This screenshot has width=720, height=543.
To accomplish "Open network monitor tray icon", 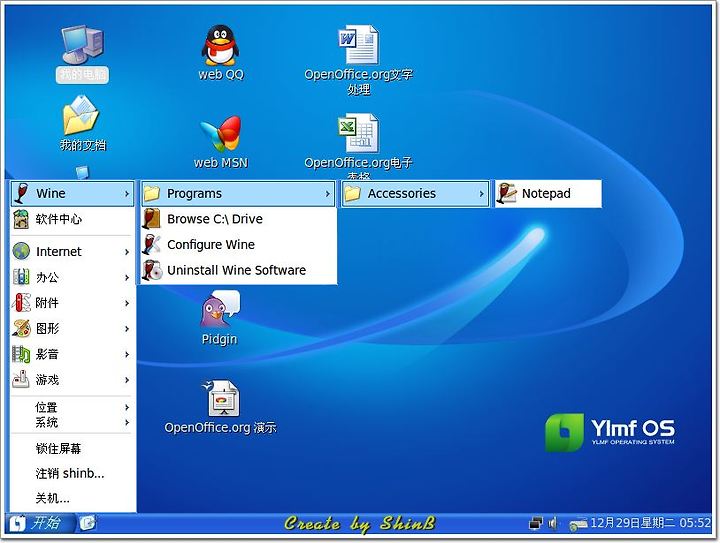I will [535, 523].
